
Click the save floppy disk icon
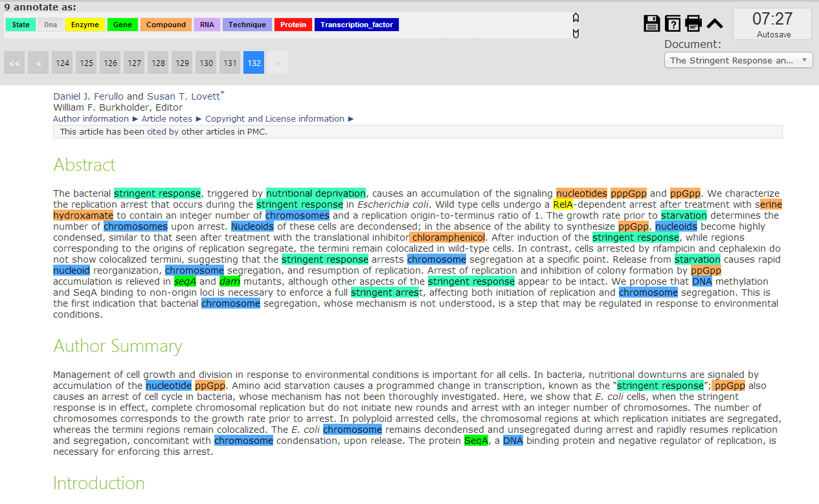[651, 23]
